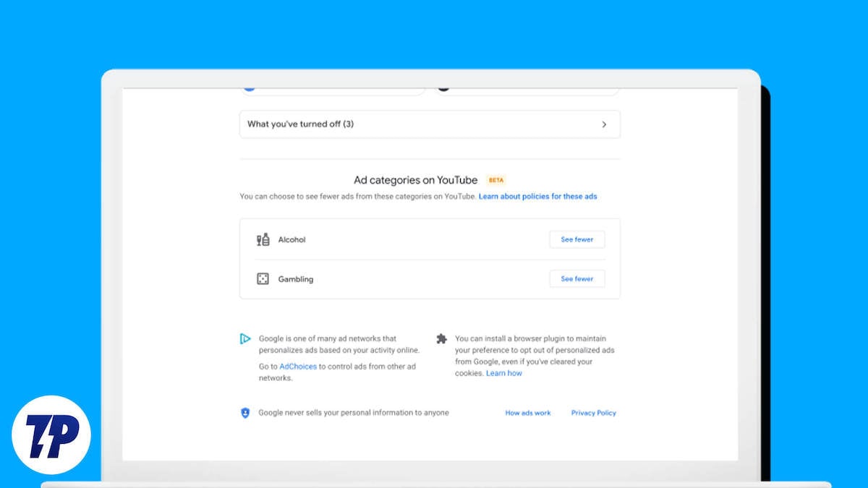This screenshot has height=488, width=868.
Task: Click the "Ad categories on YouTube" heading
Action: [416, 180]
